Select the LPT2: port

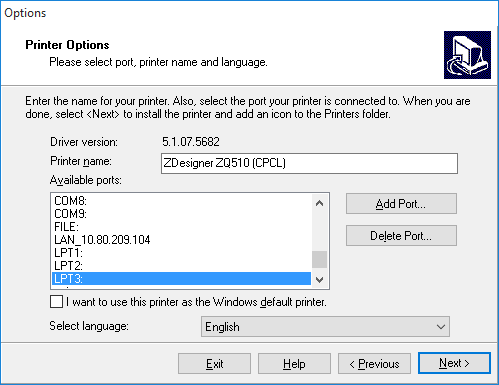click(x=181, y=266)
